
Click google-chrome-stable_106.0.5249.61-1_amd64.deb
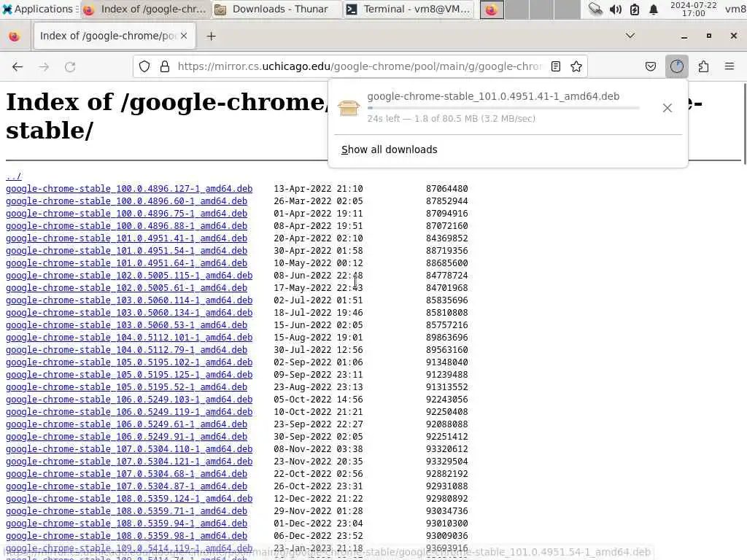127,424
